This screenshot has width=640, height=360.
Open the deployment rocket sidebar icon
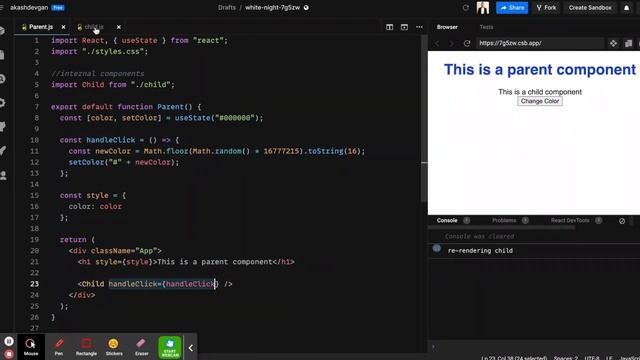2,151
